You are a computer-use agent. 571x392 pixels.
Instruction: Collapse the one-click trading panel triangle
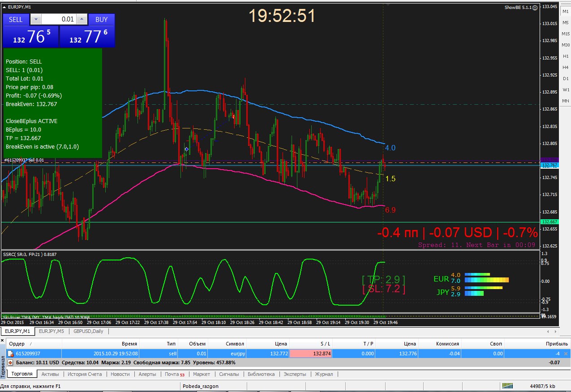[x=4, y=7]
